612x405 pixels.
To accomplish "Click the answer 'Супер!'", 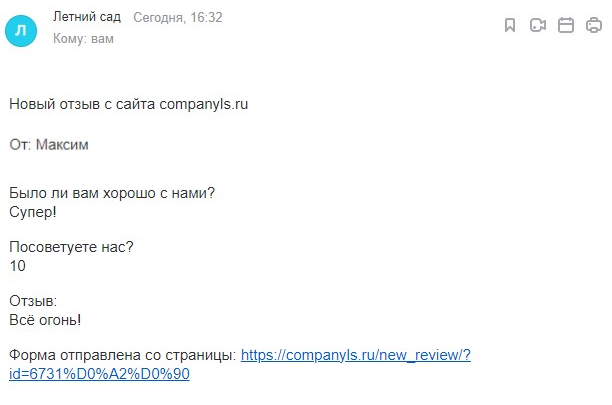I will click(x=32, y=212).
